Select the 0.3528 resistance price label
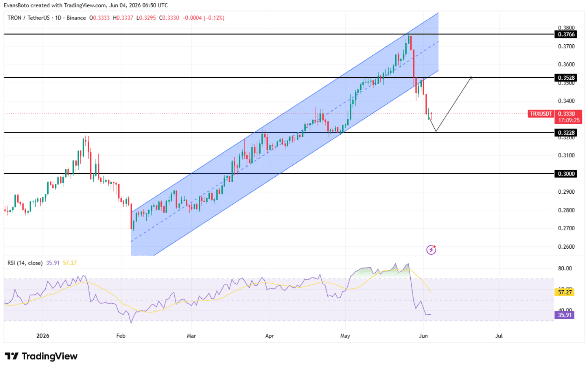588x366 pixels. click(566, 77)
